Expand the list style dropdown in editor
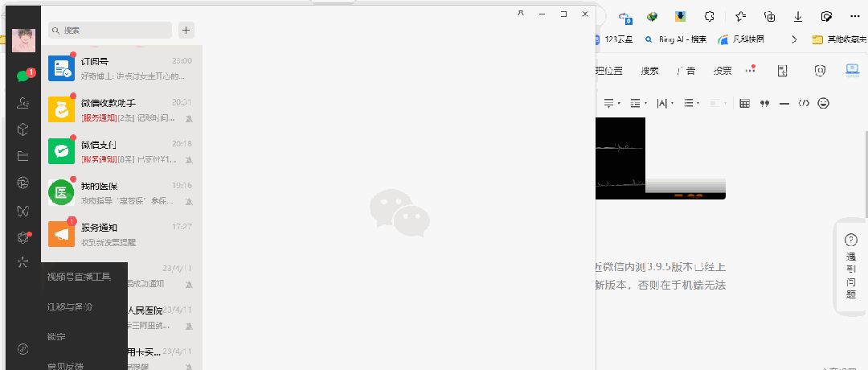This screenshot has height=370, width=868. coord(691,103)
